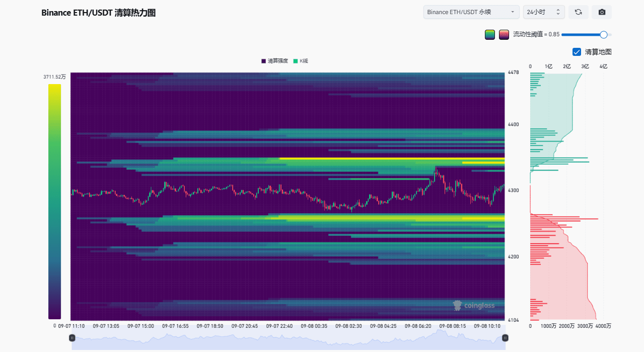Click the 4104 price axis label
Image resolution: width=644 pixels, height=352 pixels.
[514, 320]
